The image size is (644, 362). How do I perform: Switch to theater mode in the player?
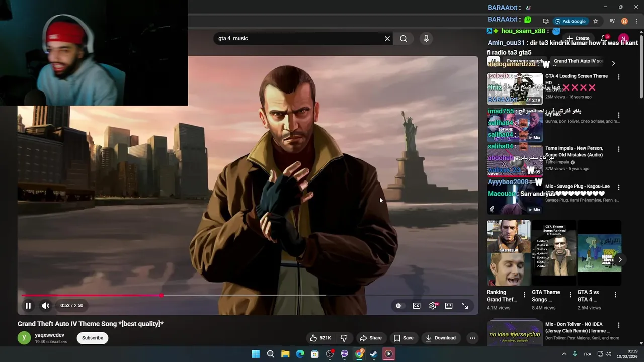[449, 305]
